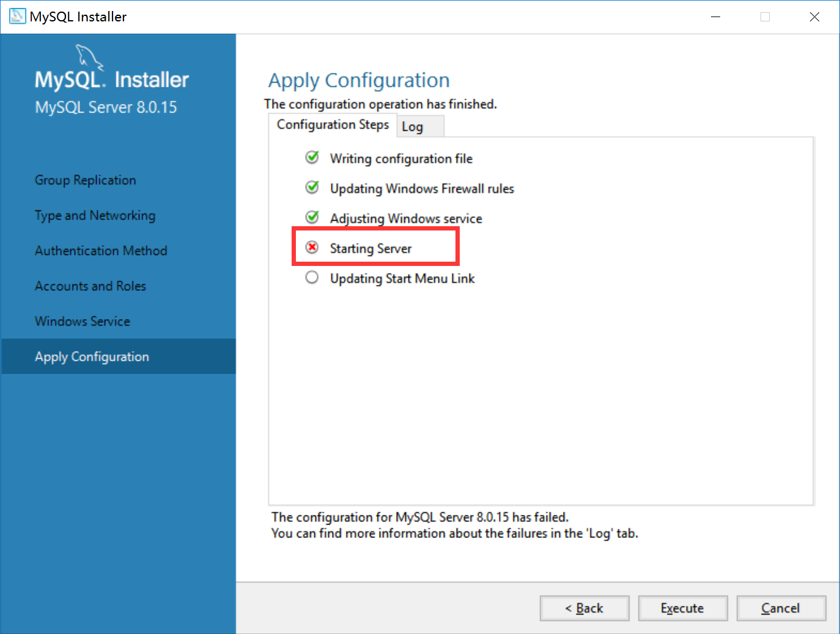Click the highlighted Apply Configuration sidebar step
Image resolution: width=840 pixels, height=634 pixels.
[91, 356]
